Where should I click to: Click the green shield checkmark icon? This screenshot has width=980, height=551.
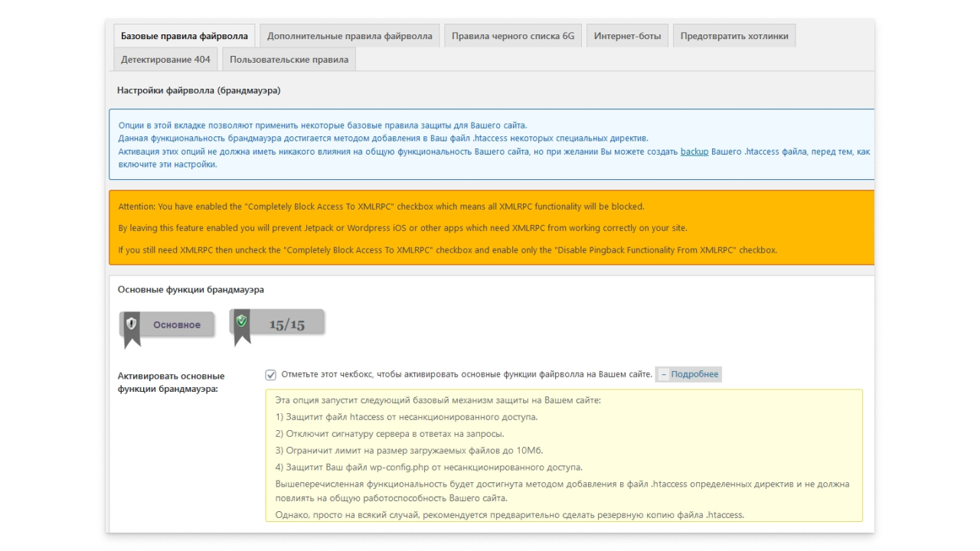pos(242,321)
